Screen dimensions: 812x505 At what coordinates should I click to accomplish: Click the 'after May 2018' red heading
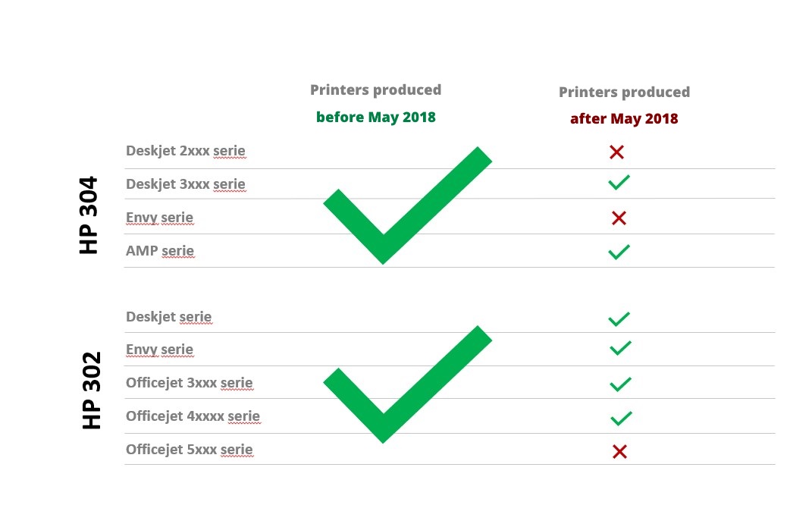[624, 119]
